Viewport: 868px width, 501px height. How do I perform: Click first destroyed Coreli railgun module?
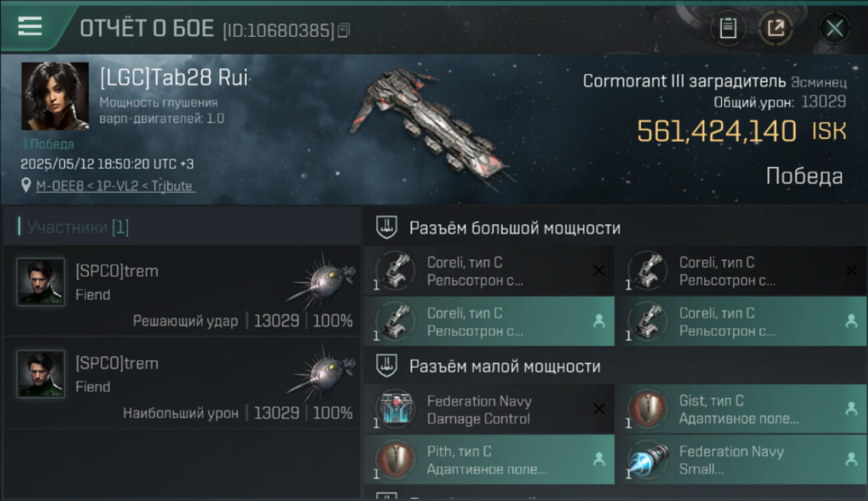489,271
